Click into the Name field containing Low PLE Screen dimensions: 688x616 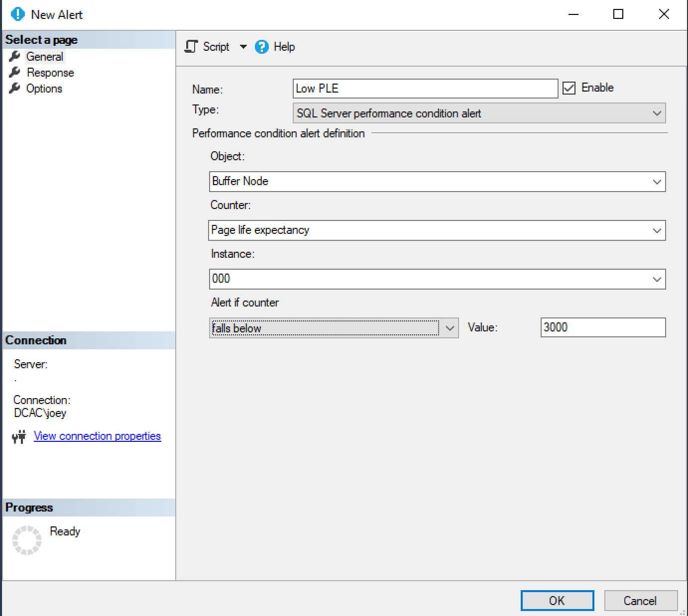pyautogui.click(x=425, y=89)
